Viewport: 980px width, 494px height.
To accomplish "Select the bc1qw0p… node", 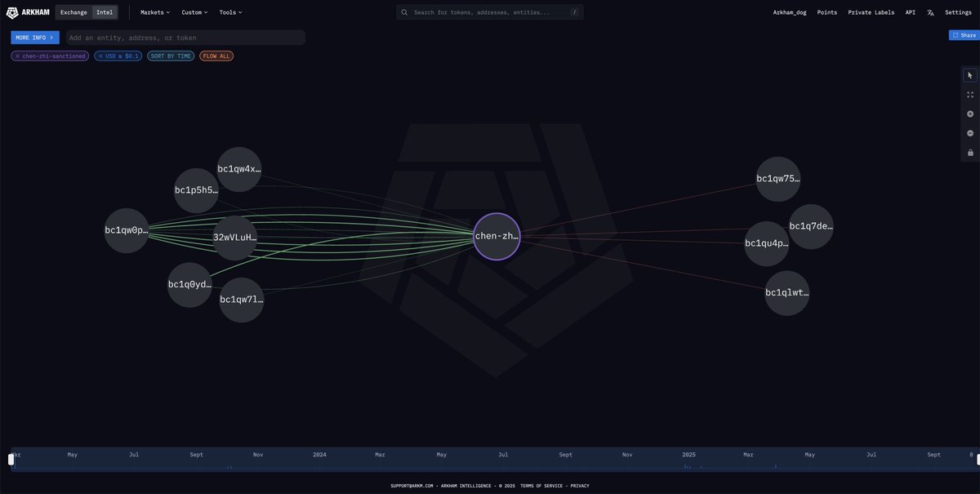I will (127, 230).
